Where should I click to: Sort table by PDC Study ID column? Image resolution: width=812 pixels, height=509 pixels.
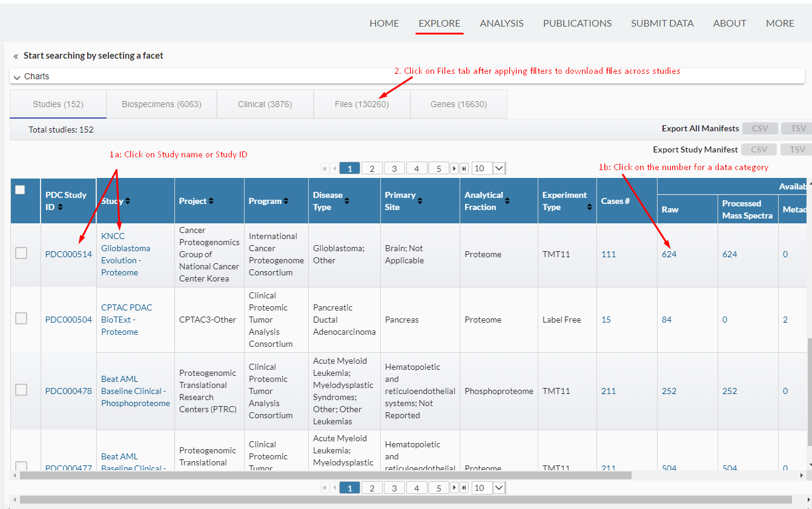60,207
